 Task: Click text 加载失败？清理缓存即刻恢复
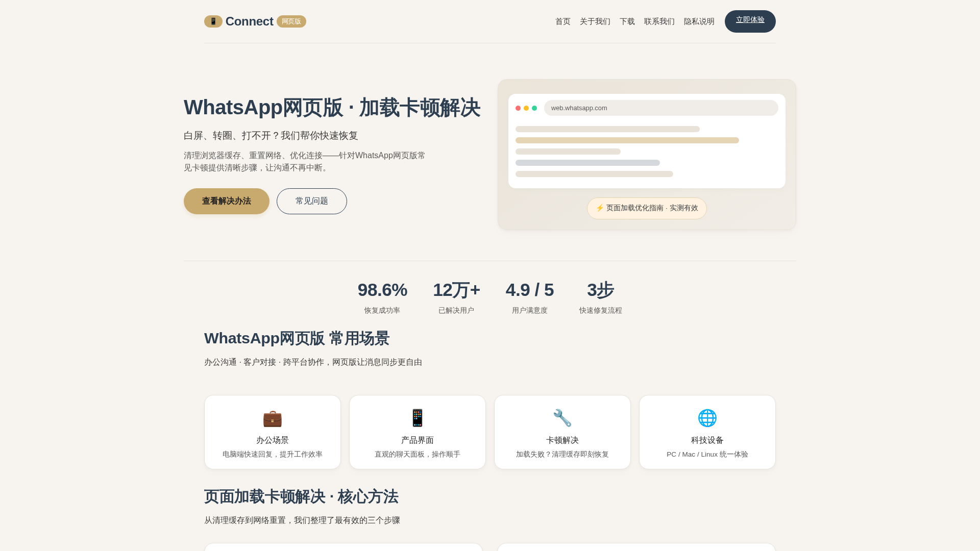[x=562, y=454]
